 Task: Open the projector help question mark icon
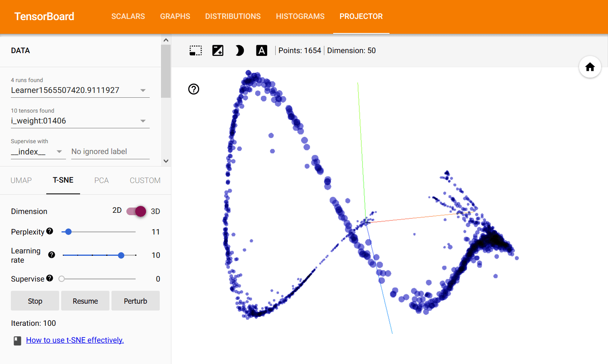point(194,89)
